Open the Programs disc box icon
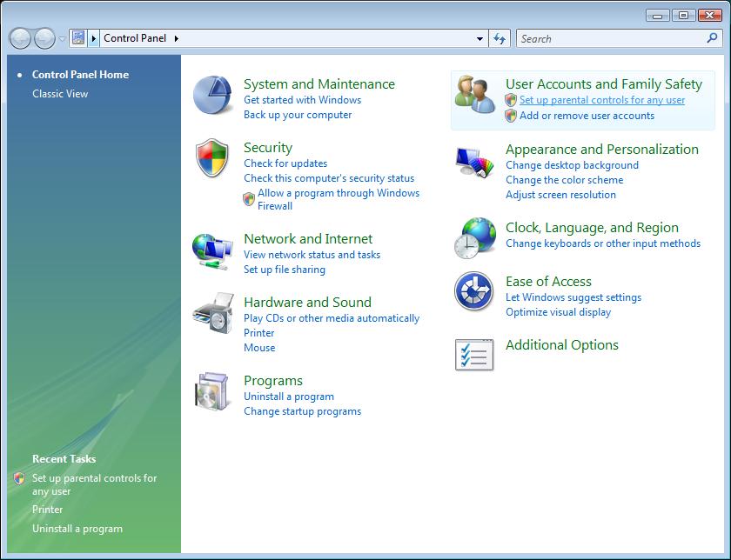Screen dimensions: 731x560 tap(212, 391)
